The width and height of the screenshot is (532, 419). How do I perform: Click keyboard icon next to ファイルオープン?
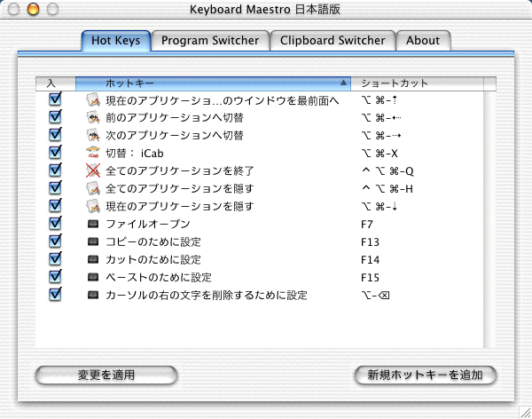click(93, 224)
